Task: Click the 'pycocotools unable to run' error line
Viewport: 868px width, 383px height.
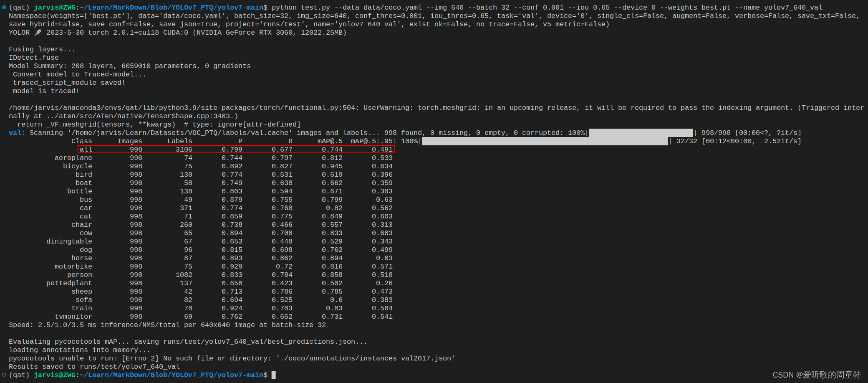Action: pos(232,358)
